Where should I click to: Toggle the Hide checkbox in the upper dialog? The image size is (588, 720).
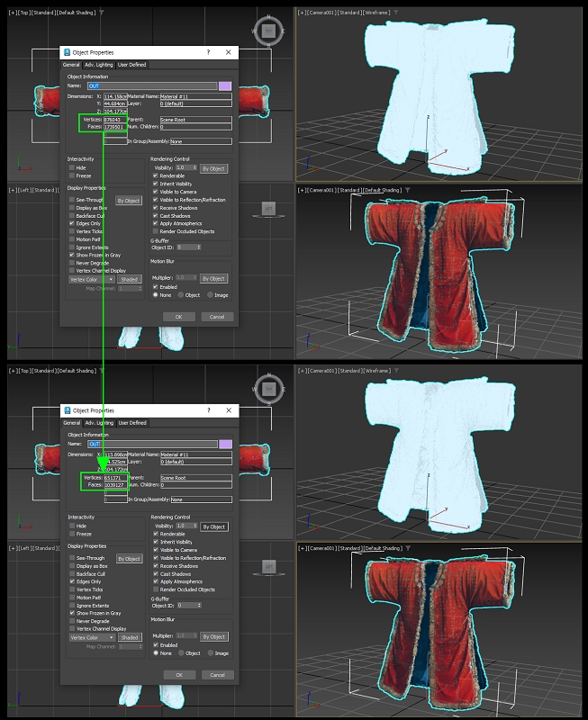[x=72, y=167]
